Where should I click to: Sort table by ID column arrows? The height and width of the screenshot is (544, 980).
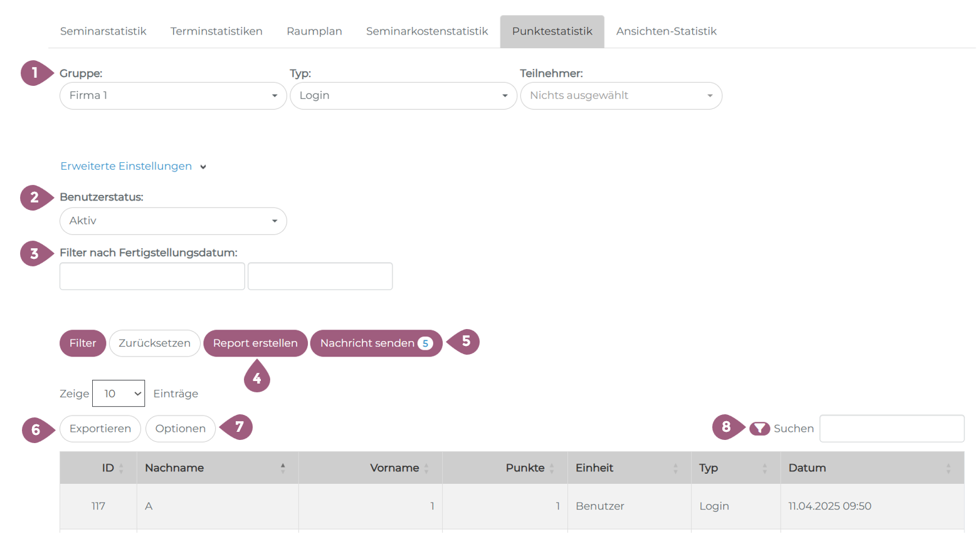pos(121,468)
